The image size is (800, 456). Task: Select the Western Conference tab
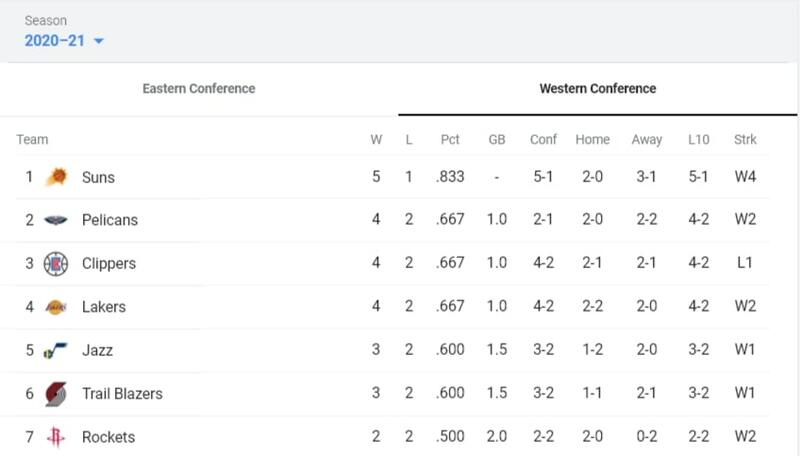click(597, 89)
